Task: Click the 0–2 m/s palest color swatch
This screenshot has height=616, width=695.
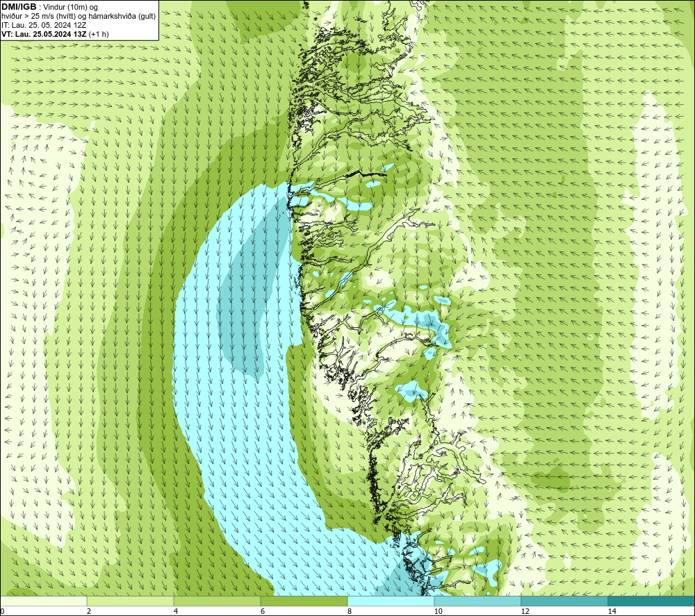Action: coord(43,601)
